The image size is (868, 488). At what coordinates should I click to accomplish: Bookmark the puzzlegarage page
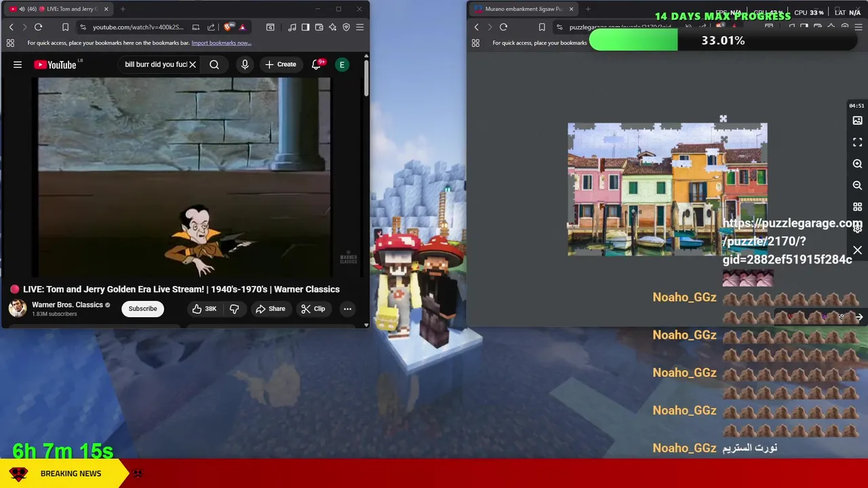[x=542, y=27]
